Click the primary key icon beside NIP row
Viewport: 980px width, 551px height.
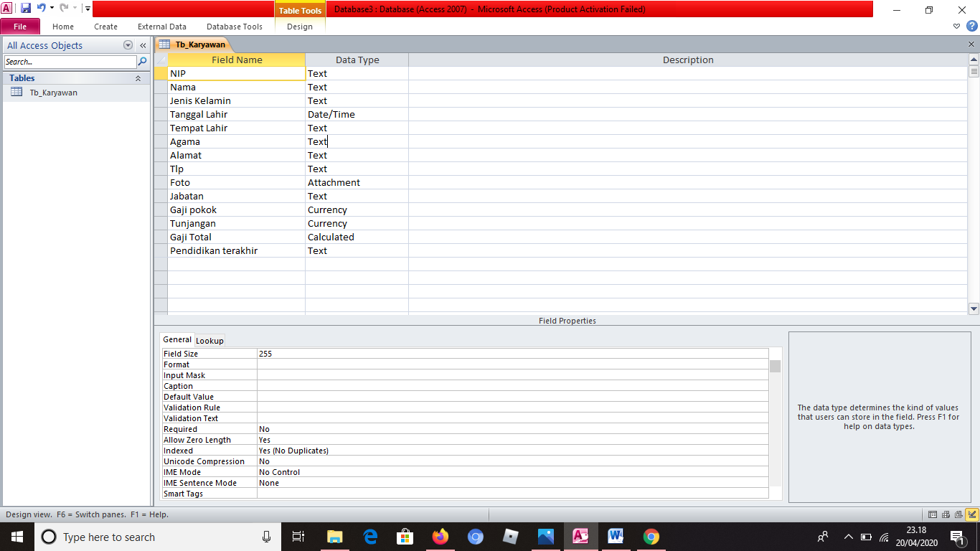pos(160,73)
